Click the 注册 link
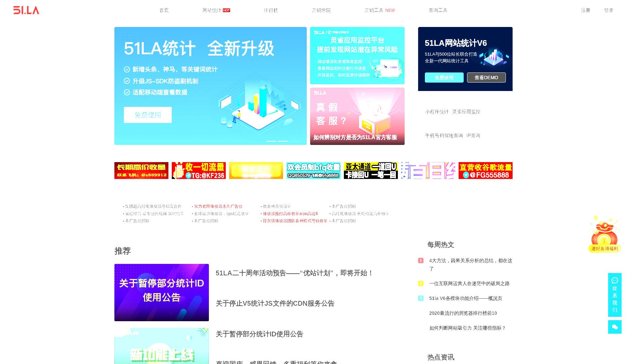The height and width of the screenshot is (364, 627). click(x=585, y=10)
